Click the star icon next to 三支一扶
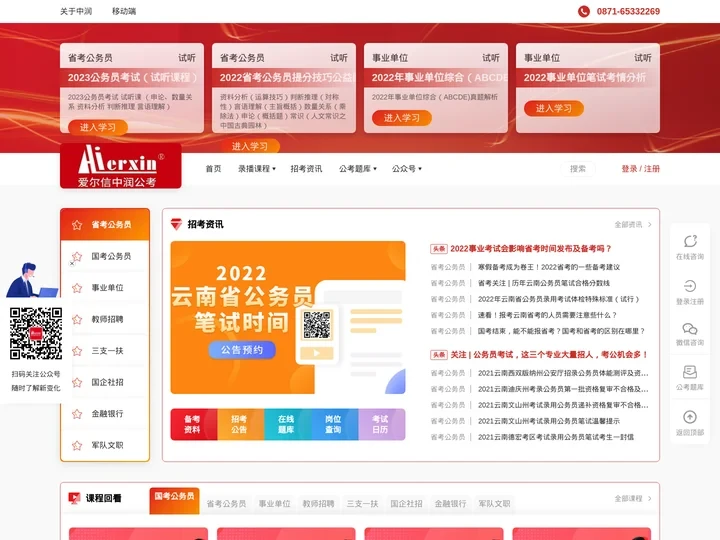Viewport: 720px width, 540px height. [x=77, y=351]
